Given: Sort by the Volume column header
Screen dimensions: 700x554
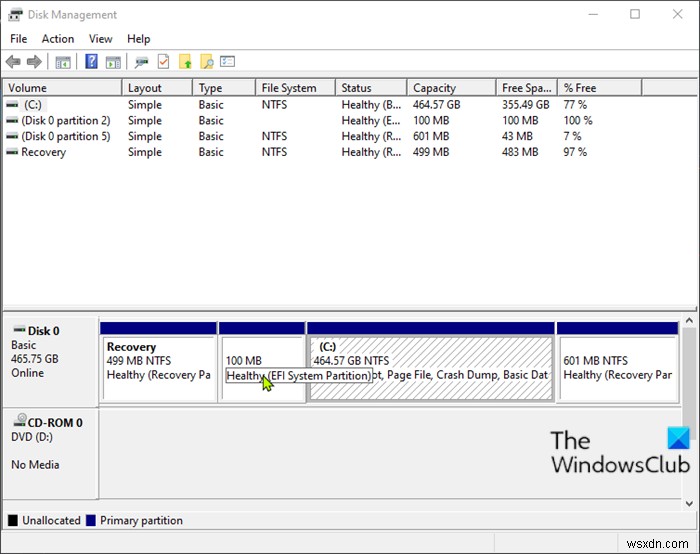Looking at the screenshot, I should 62,88.
